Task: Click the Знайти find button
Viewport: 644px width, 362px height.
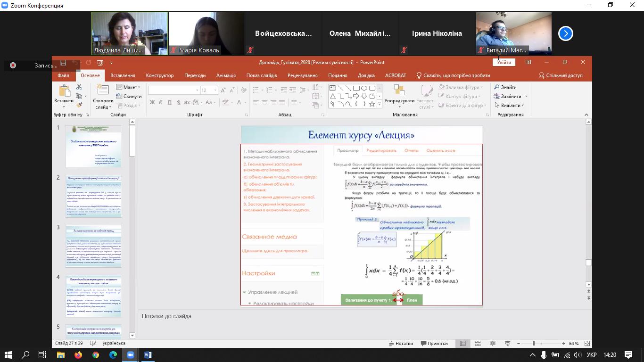Action: coord(505,87)
